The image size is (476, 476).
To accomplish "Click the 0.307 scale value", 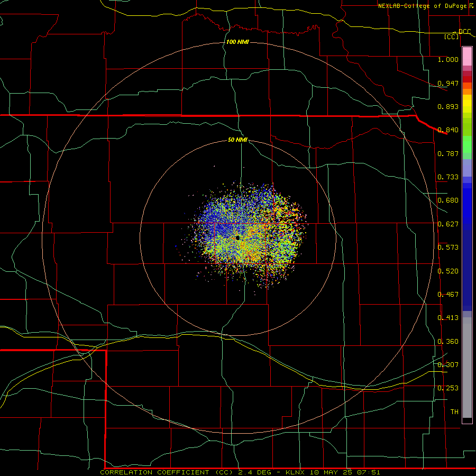I will click(448, 365).
